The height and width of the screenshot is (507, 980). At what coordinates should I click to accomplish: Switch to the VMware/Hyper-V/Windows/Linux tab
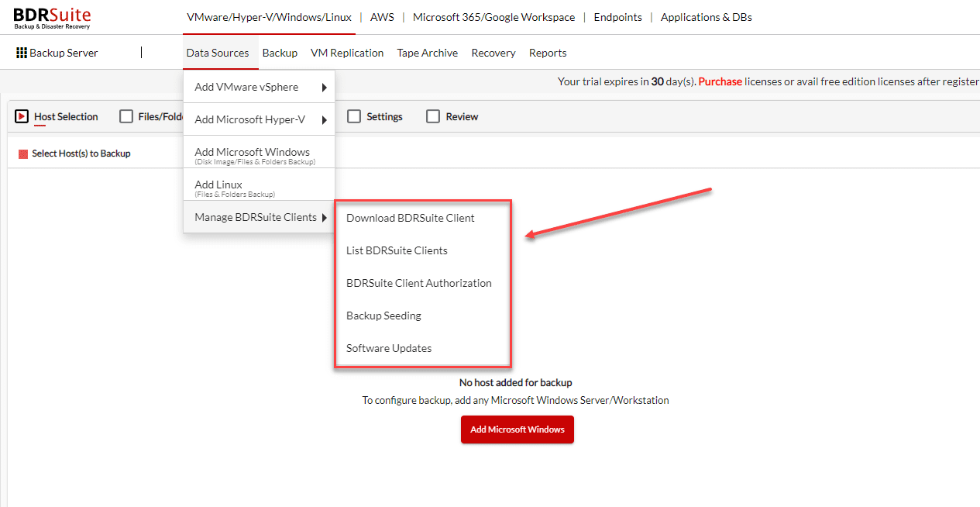click(269, 17)
